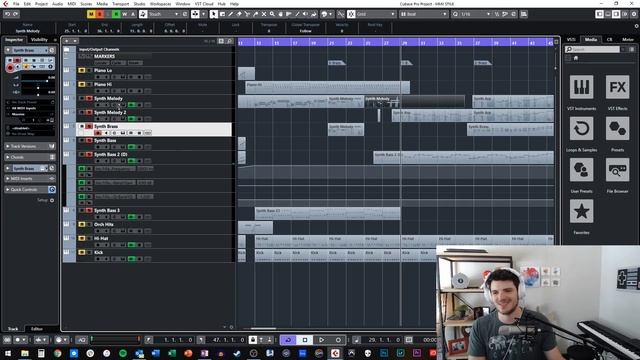Select the Erase tool
The image size is (640, 360).
[x=239, y=14]
